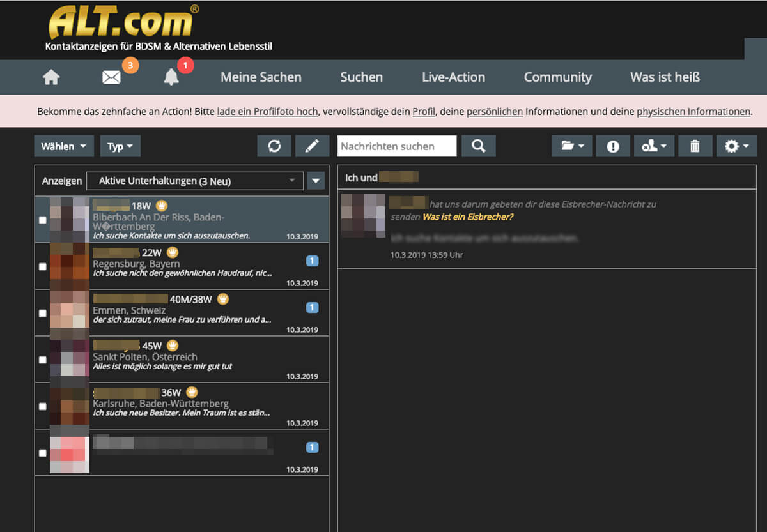The image size is (767, 532).
Task: Select the 'Sankt Polten, Österreich' location text
Action: 145,356
